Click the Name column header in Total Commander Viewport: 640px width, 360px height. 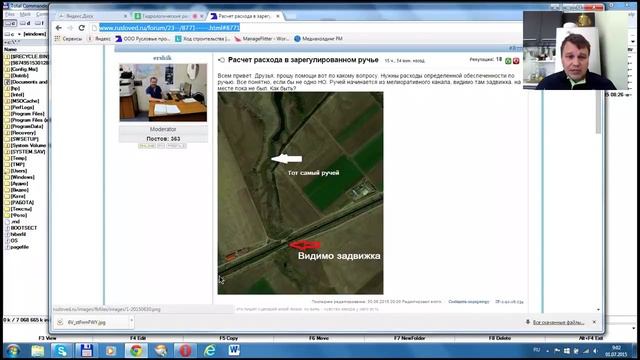(x=11, y=49)
